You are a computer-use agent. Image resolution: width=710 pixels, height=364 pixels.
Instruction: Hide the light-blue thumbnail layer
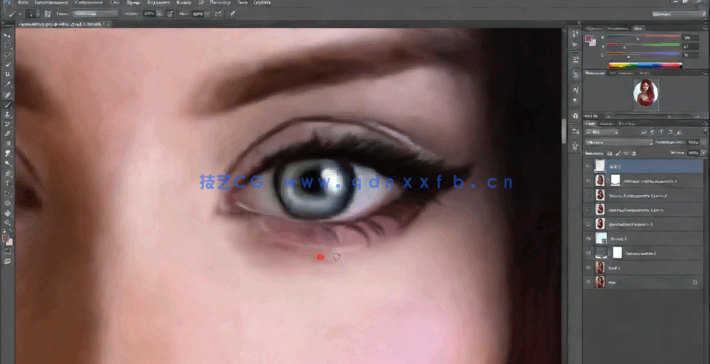click(x=589, y=239)
